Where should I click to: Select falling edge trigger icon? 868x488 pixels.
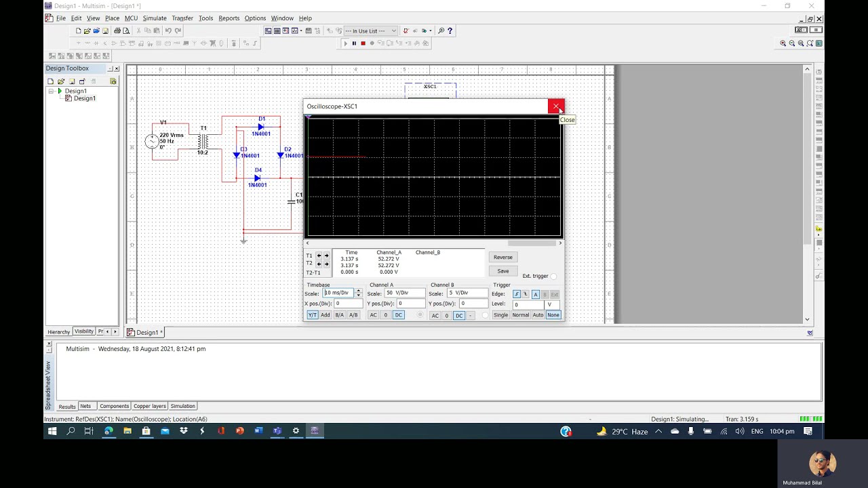(x=526, y=294)
